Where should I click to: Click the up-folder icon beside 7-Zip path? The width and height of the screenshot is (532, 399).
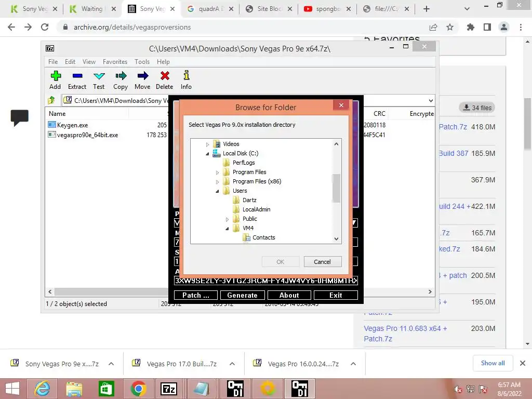(51, 100)
